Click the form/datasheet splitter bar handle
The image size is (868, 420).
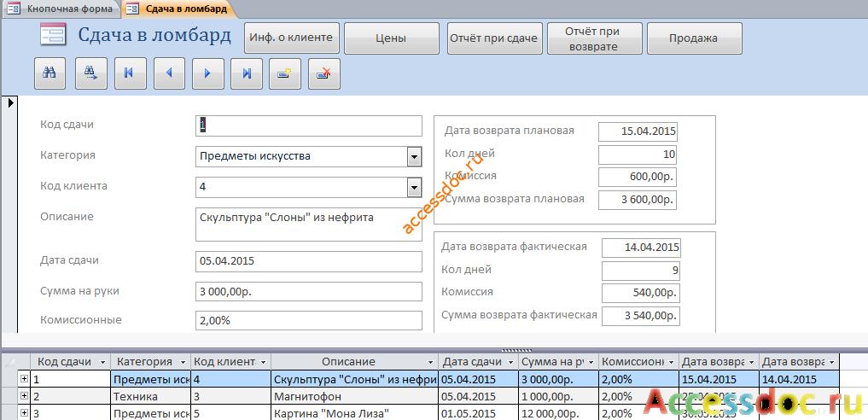click(x=516, y=350)
